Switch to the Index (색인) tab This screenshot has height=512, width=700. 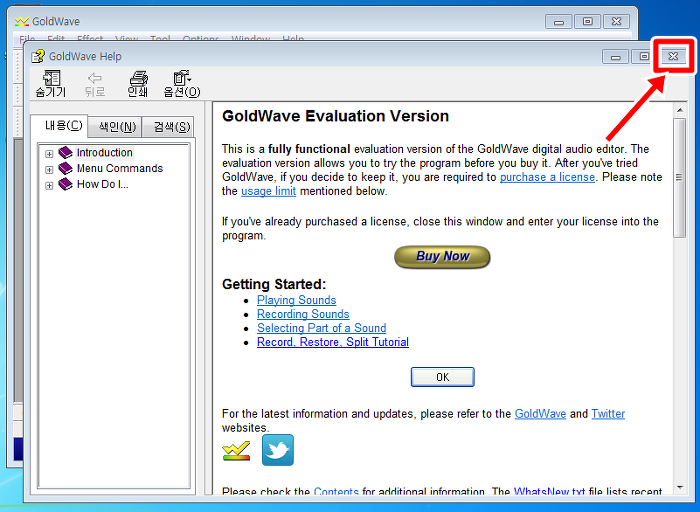point(117,127)
